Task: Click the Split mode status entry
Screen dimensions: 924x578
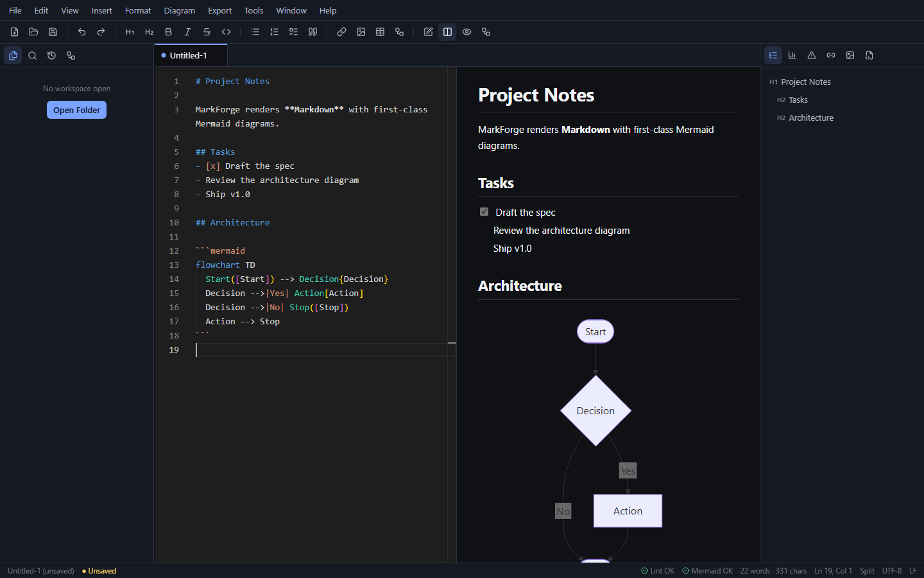Action: coord(867,571)
